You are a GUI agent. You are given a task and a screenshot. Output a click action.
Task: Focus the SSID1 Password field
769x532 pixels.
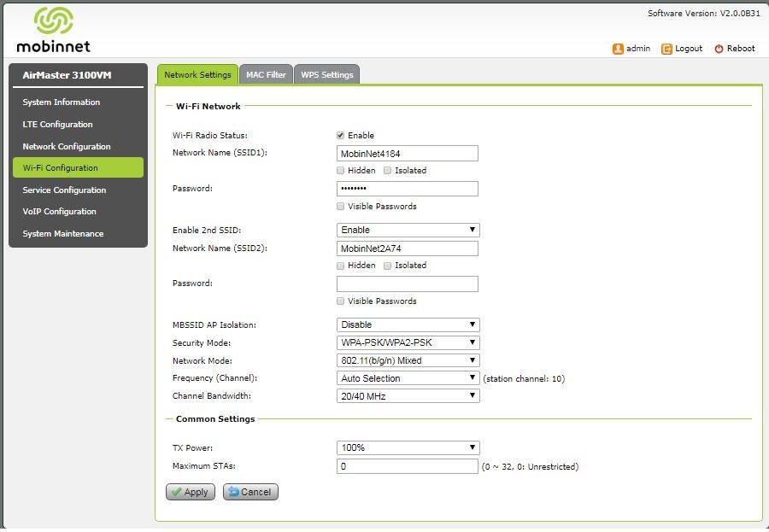tap(408, 189)
